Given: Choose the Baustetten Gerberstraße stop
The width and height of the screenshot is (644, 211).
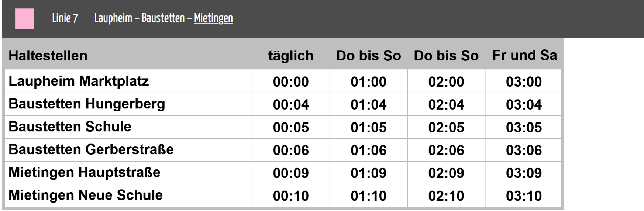Looking at the screenshot, I should pos(91,149).
